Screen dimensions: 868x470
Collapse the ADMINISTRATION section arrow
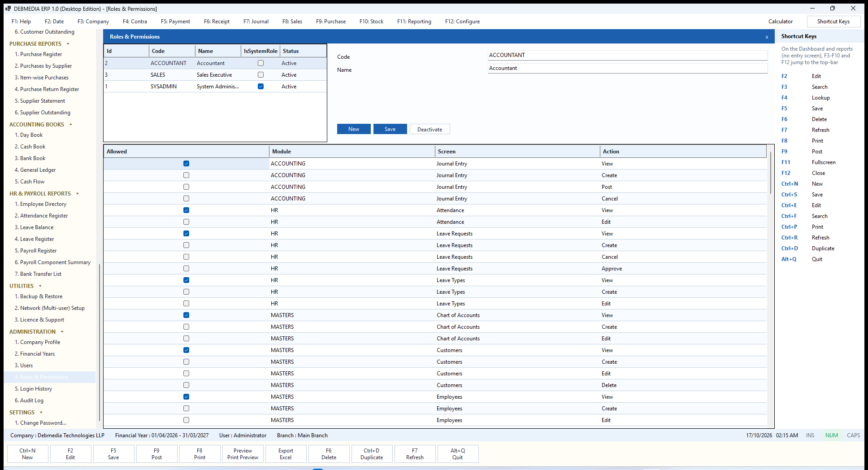point(62,332)
